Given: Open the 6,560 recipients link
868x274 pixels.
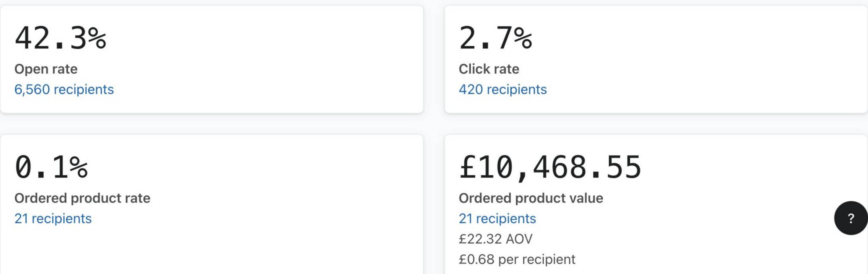Looking at the screenshot, I should pos(64,89).
